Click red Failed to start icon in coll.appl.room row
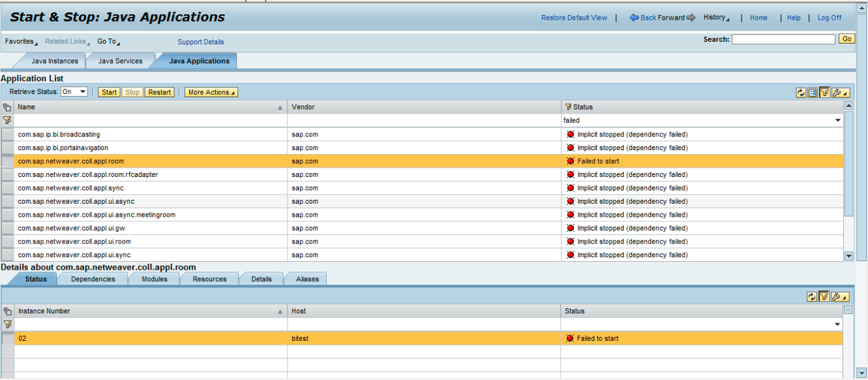This screenshot has height=380, width=868. click(571, 161)
